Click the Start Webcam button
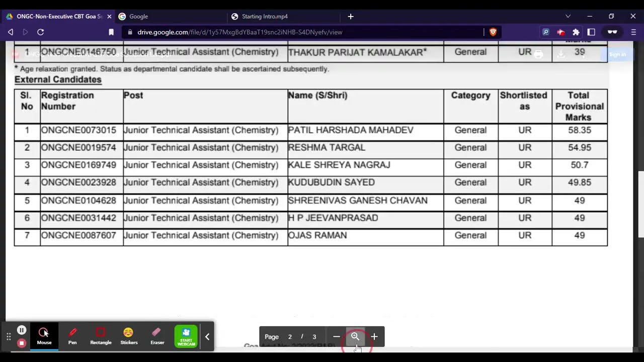Viewport: 644px width, 362px height. [186, 336]
